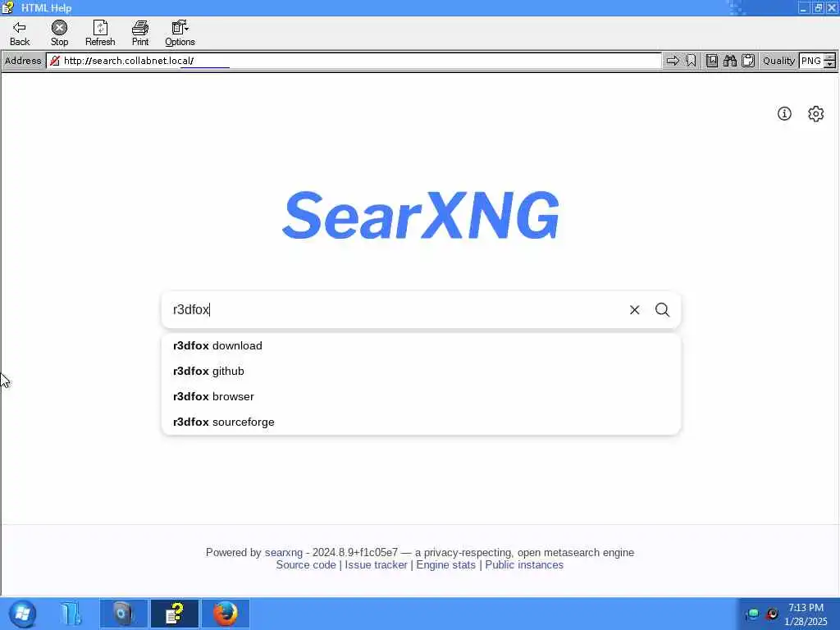Choose suggestion "r3dfox browser"
Viewport: 840px width, 630px height.
(421, 396)
